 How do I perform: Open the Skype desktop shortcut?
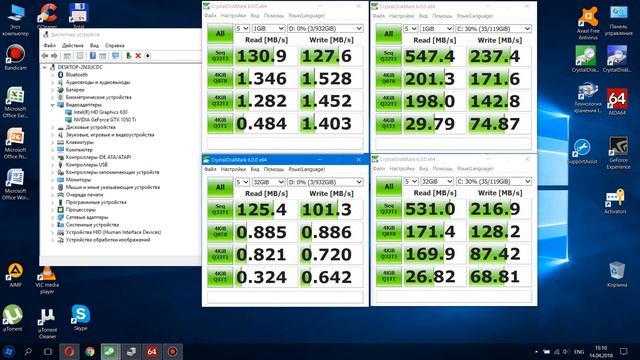[80, 318]
